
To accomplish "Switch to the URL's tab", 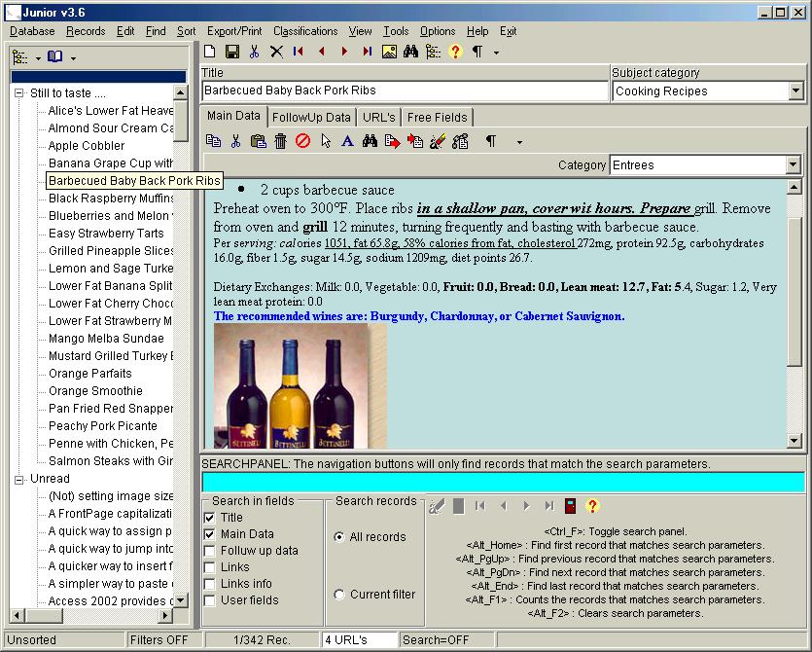I will pyautogui.click(x=377, y=117).
